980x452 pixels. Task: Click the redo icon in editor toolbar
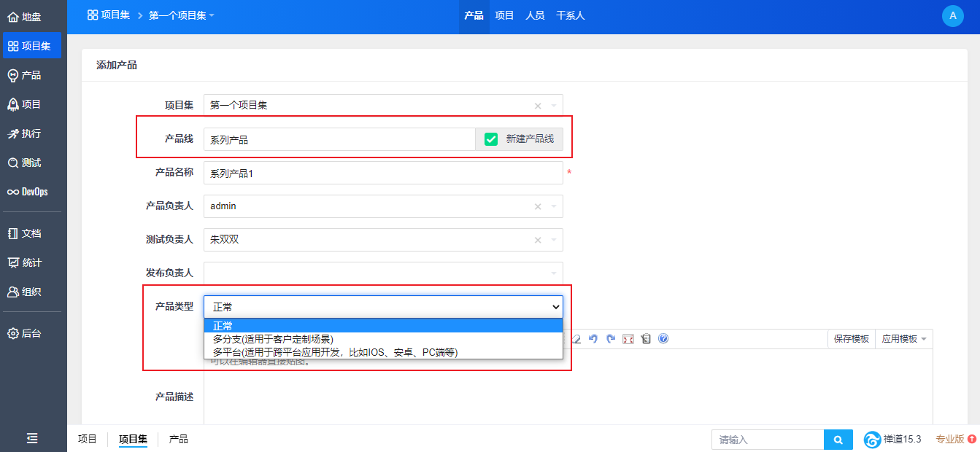[611, 339]
